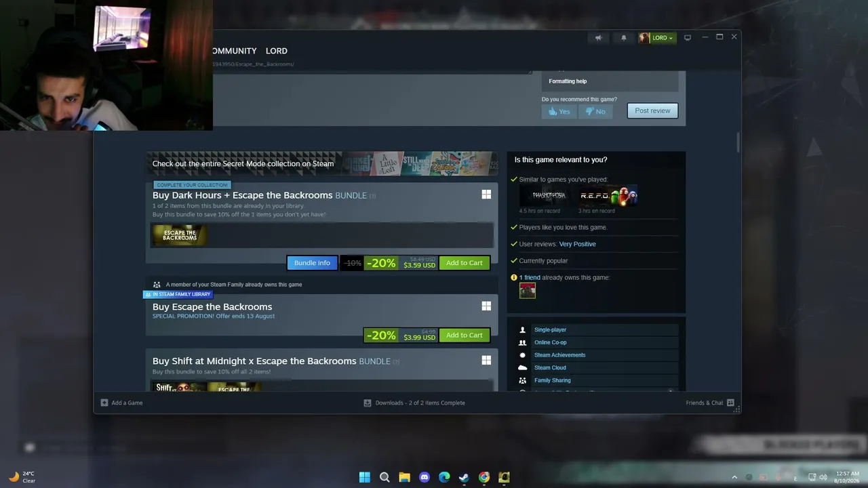The image size is (868, 488).
Task: Open the LORD profile menu
Action: click(277, 51)
